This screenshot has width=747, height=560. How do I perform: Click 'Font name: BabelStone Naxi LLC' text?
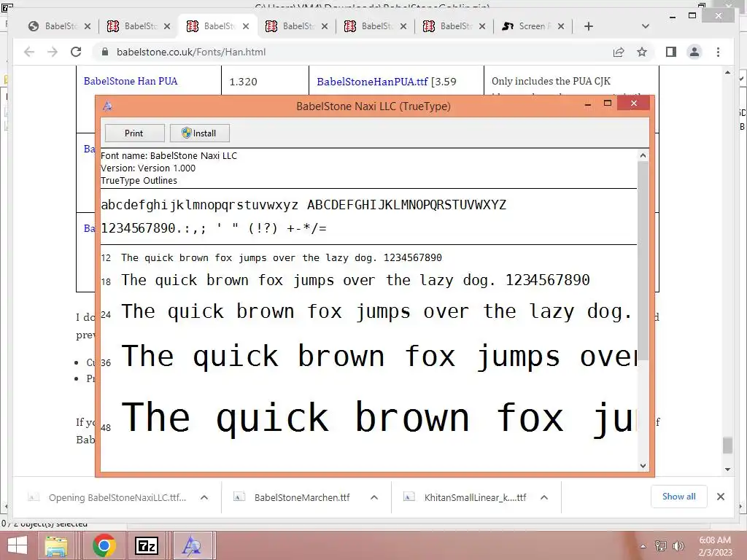pos(169,156)
